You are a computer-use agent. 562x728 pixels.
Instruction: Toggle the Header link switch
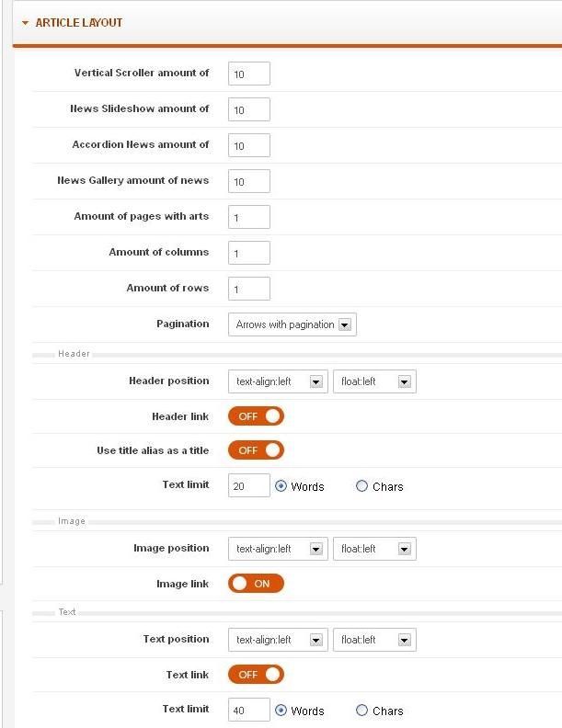tap(256, 416)
